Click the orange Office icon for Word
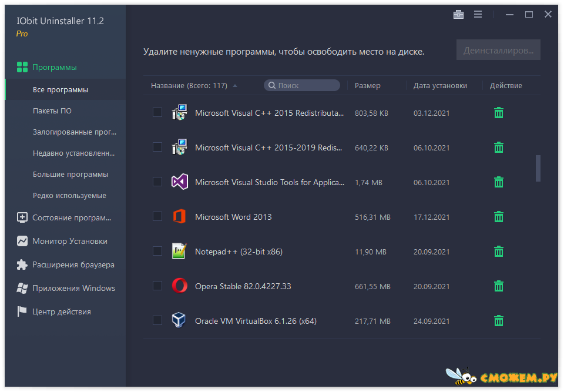564x392 pixels. [x=179, y=216]
